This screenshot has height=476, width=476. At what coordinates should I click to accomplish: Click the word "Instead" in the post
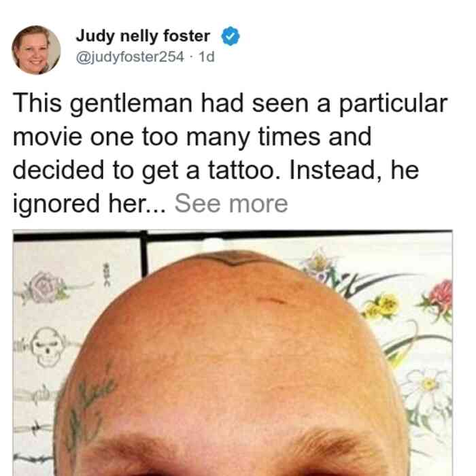[332, 170]
